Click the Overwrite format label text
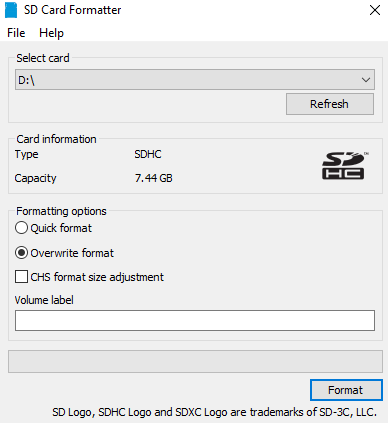 click(x=72, y=253)
